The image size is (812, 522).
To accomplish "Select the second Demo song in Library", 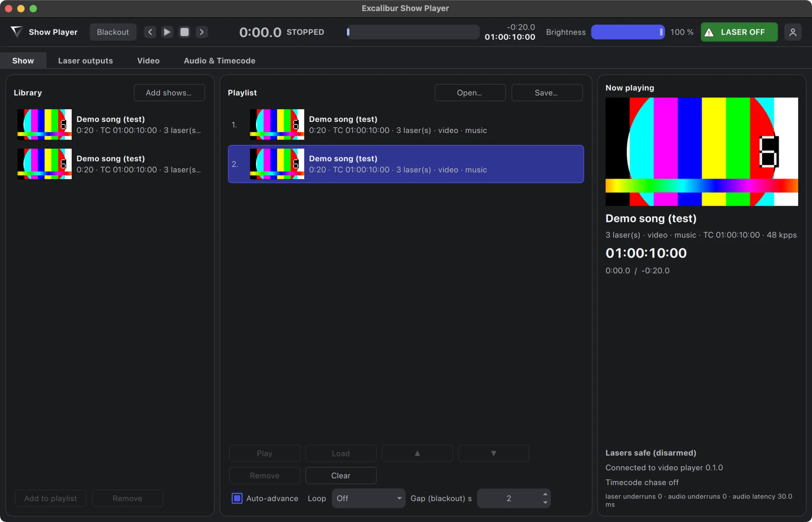I will pos(110,164).
